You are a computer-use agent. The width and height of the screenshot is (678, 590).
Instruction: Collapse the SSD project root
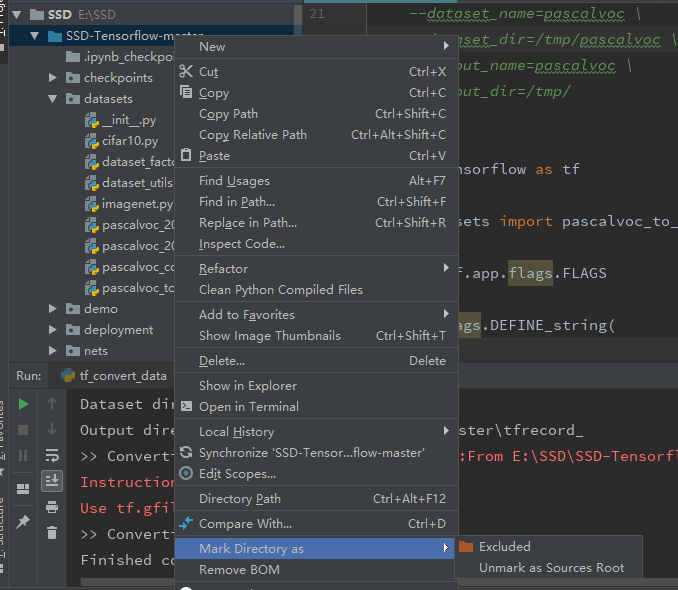[x=16, y=15]
